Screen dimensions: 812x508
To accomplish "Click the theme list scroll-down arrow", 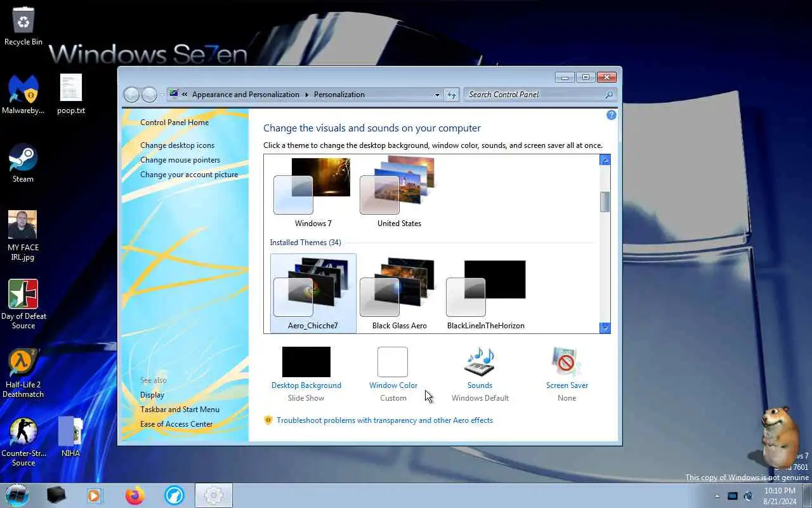I will 605,328.
